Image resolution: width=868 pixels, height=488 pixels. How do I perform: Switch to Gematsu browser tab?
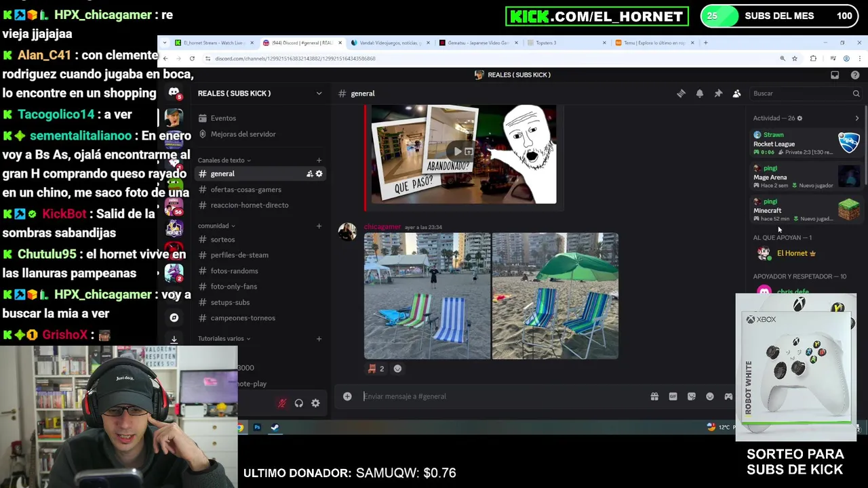point(478,43)
